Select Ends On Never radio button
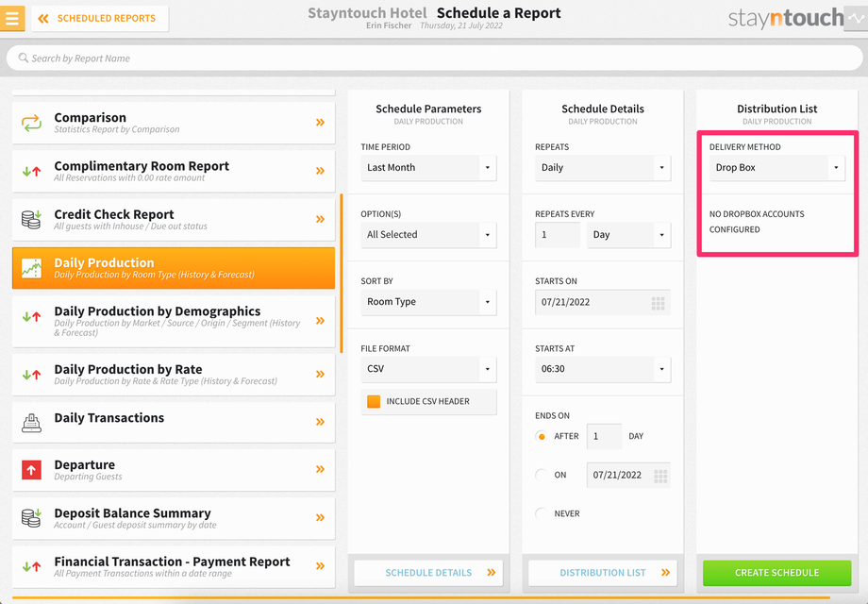868x604 pixels. [x=542, y=513]
